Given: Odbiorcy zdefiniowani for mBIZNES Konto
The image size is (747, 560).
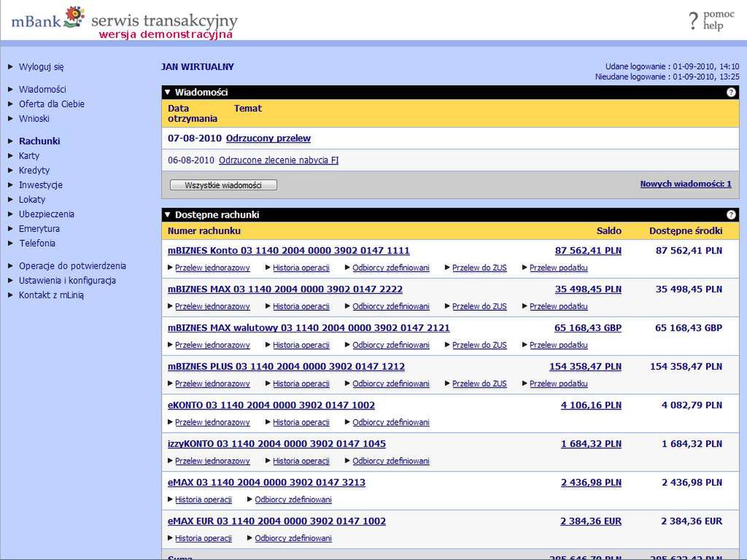Looking at the screenshot, I should pyautogui.click(x=391, y=268).
